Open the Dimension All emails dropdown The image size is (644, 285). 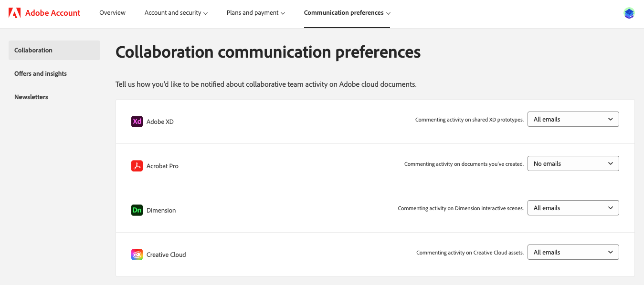[573, 208]
